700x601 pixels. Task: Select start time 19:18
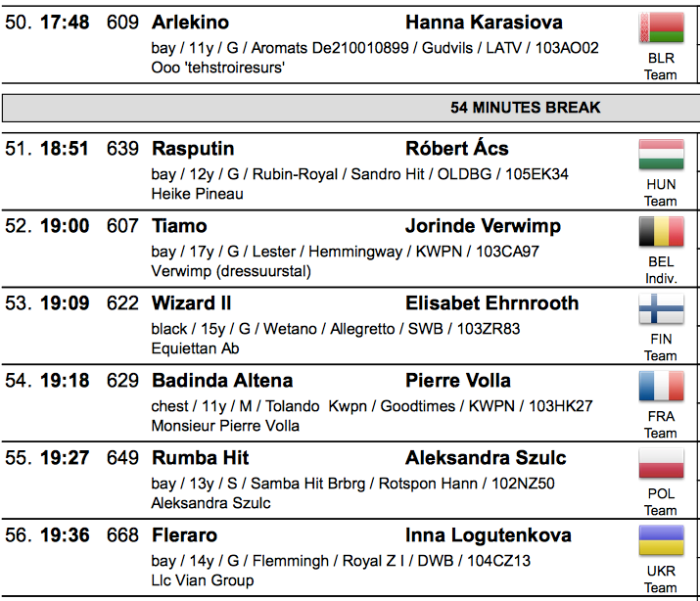[x=65, y=381]
